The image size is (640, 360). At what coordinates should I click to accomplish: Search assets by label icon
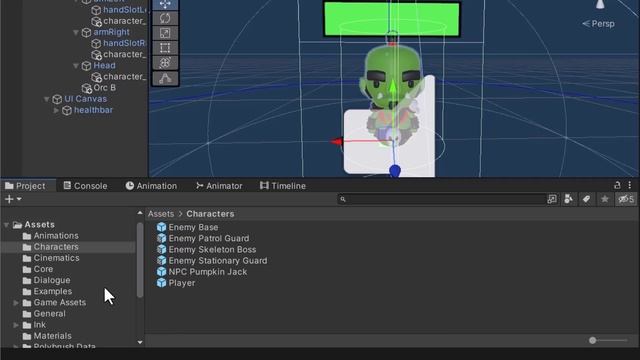[586, 199]
